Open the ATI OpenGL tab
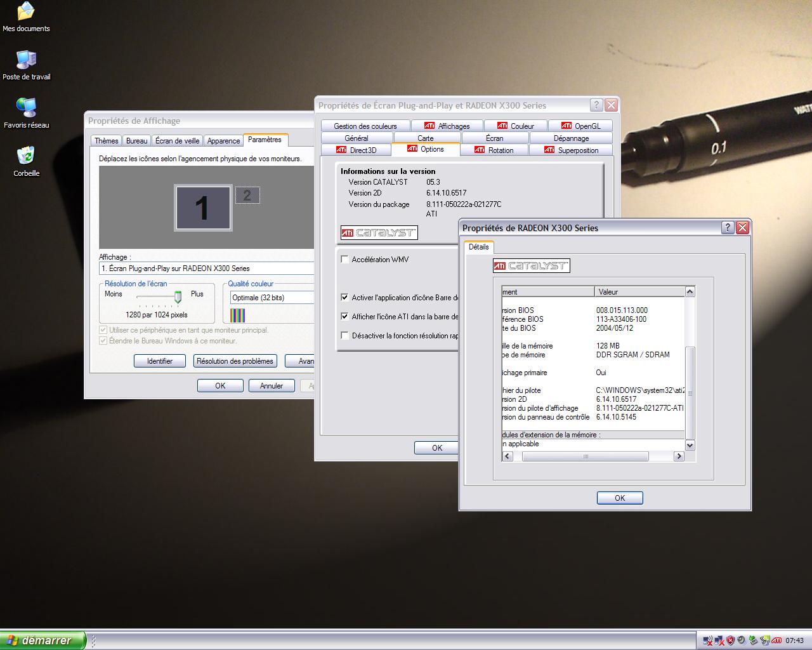The image size is (812, 650). pos(580,126)
